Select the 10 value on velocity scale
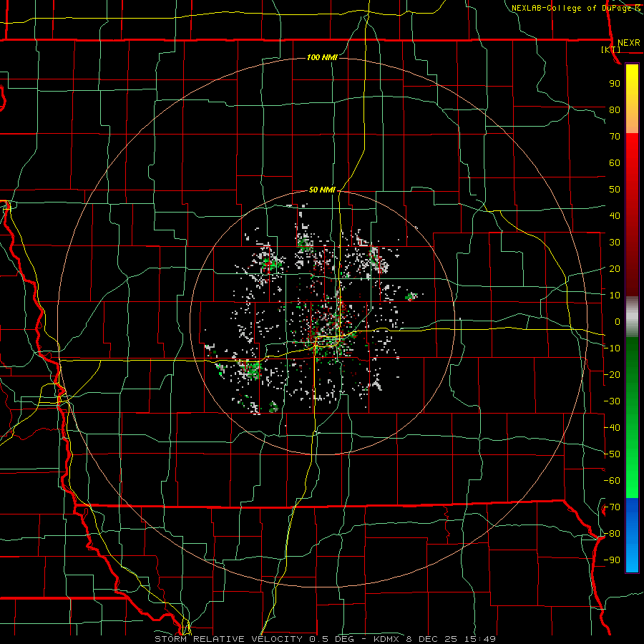This screenshot has height=644, width=644. [615, 296]
